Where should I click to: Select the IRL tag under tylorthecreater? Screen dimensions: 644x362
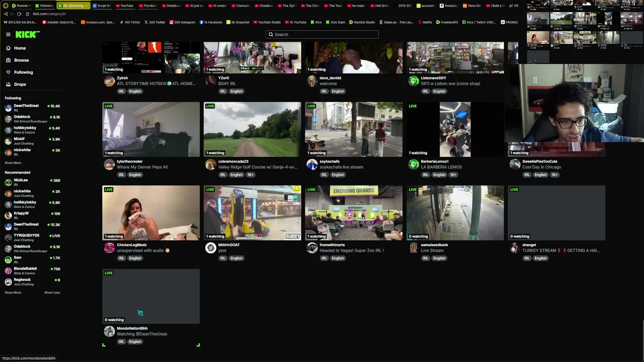click(x=121, y=175)
